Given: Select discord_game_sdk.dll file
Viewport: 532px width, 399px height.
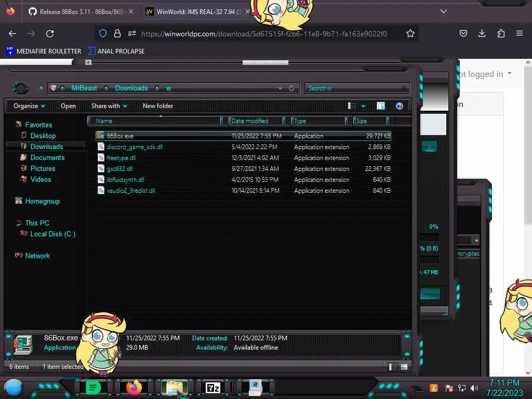Looking at the screenshot, I should pyautogui.click(x=243, y=147).
